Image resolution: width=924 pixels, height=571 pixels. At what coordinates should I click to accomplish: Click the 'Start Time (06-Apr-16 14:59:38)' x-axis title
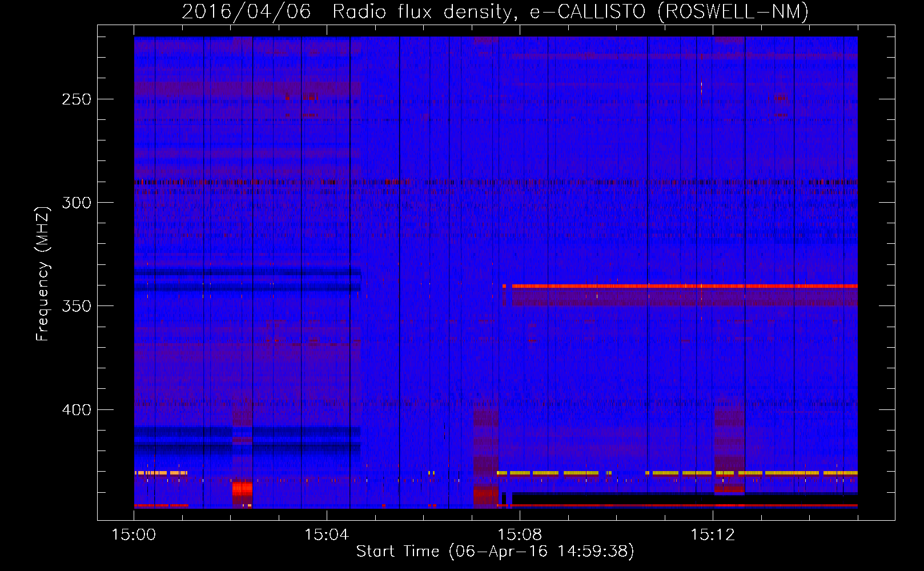click(495, 552)
